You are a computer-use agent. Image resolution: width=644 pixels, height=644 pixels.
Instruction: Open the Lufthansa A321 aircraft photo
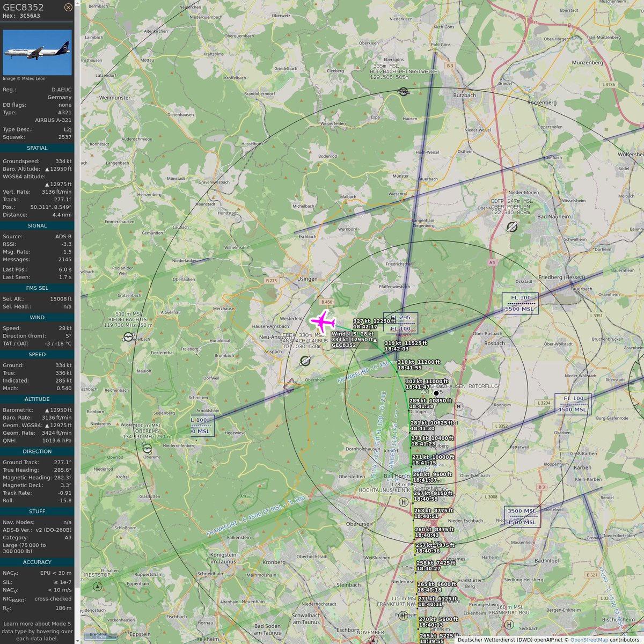click(37, 53)
